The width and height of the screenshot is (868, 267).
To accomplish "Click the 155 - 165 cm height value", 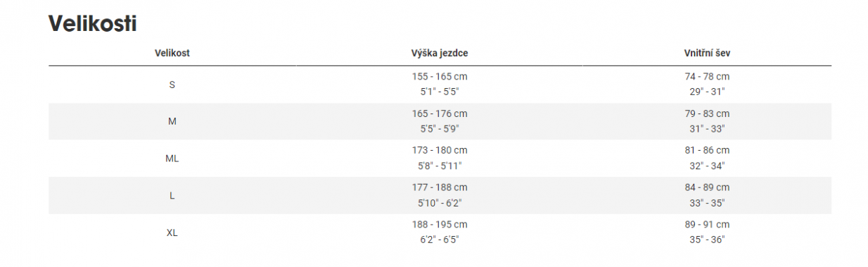I will coord(440,76).
